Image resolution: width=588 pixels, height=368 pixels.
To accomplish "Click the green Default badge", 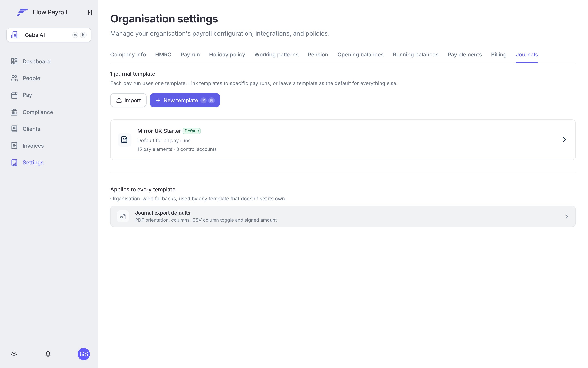I will pyautogui.click(x=192, y=131).
